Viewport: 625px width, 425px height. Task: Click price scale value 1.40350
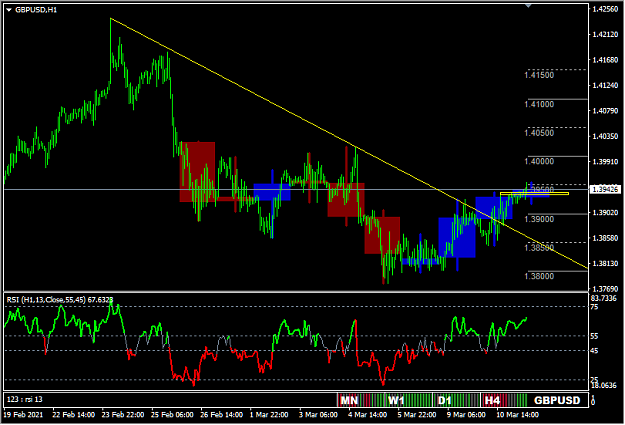[605, 136]
